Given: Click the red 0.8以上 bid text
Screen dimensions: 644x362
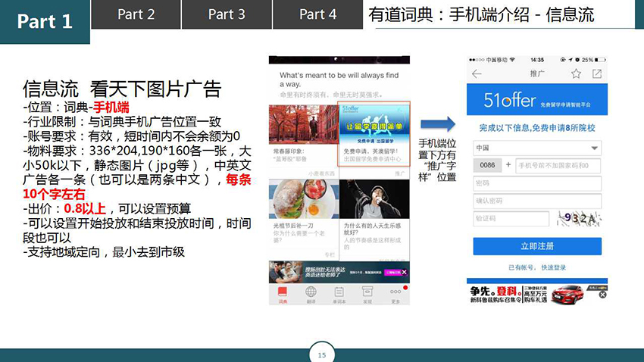Looking at the screenshot, I should click(85, 208).
